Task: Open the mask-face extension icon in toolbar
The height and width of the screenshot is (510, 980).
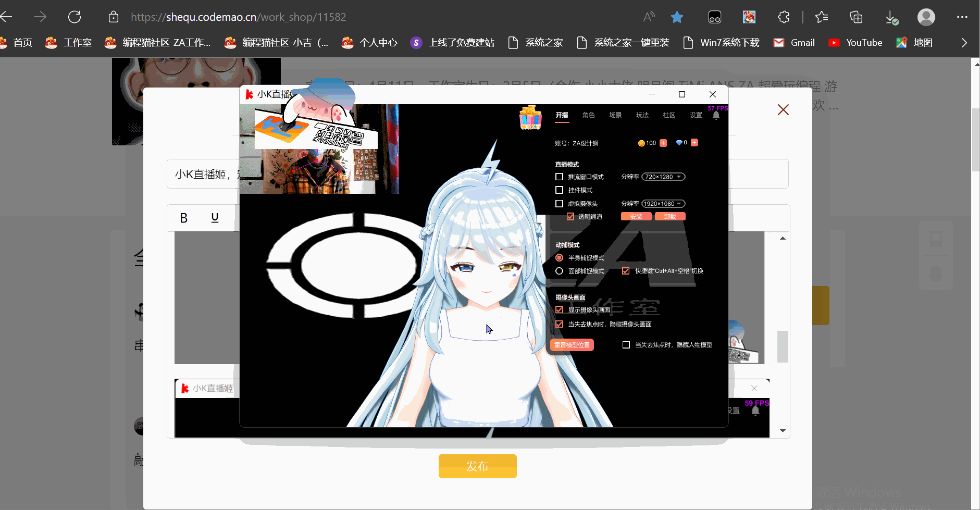Action: click(x=714, y=17)
